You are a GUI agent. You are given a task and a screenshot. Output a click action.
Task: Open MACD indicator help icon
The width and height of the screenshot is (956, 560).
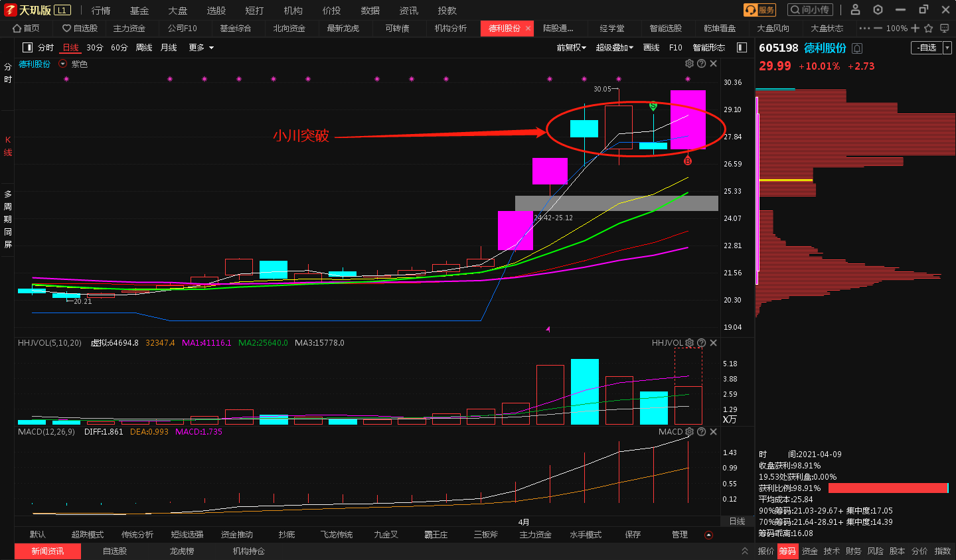[701, 432]
